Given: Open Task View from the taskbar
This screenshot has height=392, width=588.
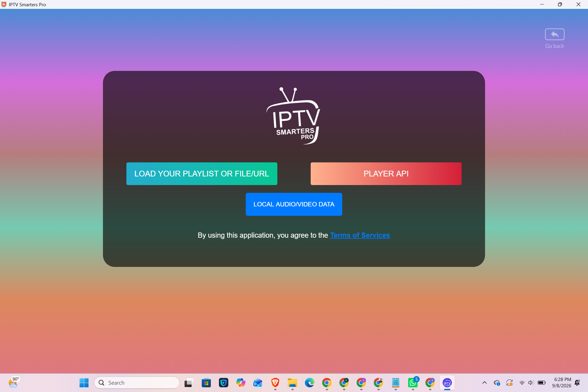Looking at the screenshot, I should click(189, 383).
